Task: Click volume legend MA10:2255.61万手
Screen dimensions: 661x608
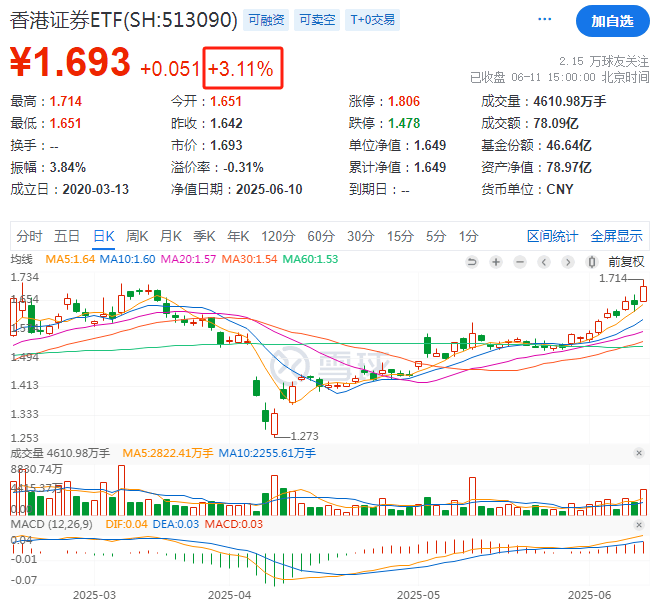Action: tap(267, 453)
